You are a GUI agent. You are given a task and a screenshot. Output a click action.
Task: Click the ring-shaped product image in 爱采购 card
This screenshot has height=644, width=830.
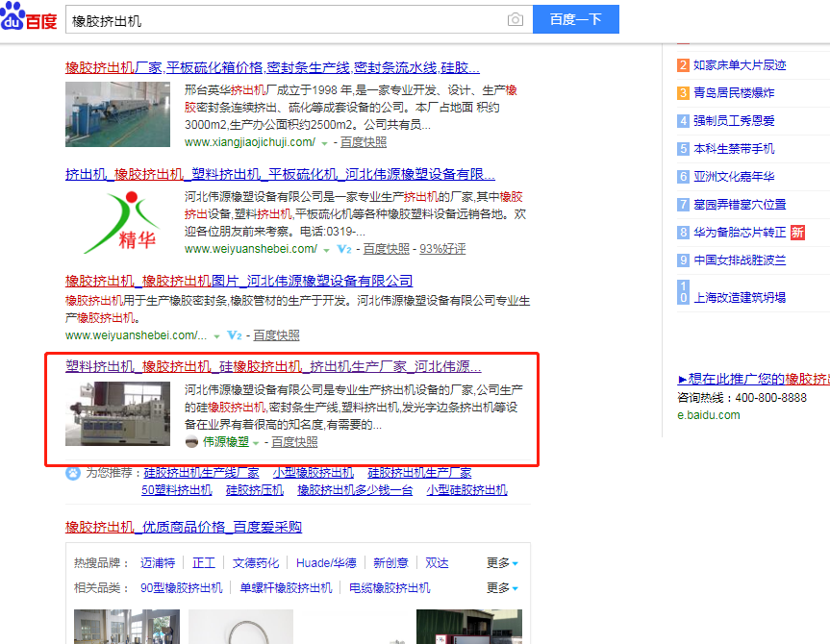(240, 627)
